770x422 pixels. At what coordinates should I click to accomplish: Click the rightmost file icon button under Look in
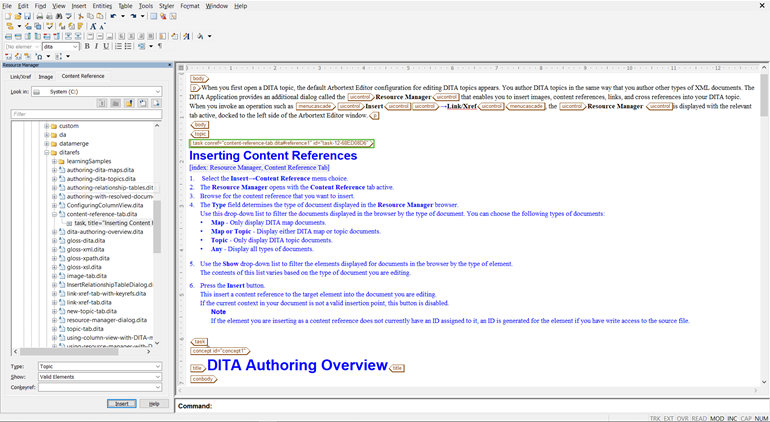[156, 103]
